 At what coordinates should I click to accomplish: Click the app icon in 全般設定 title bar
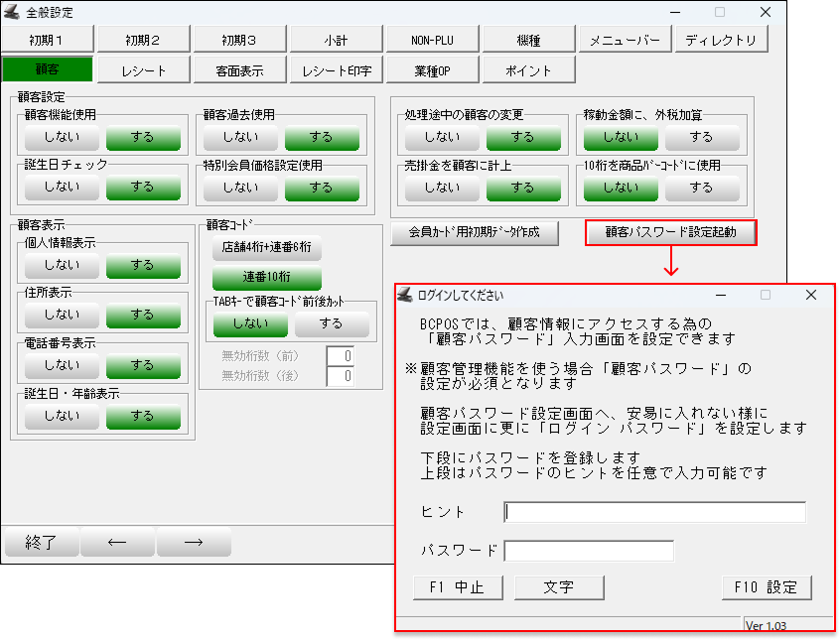click(x=12, y=12)
